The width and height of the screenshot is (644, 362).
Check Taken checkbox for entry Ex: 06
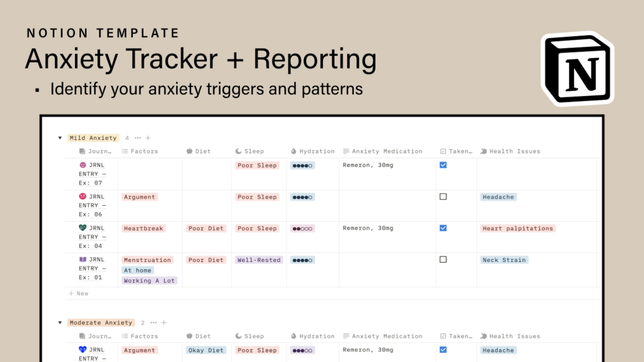pyautogui.click(x=443, y=197)
